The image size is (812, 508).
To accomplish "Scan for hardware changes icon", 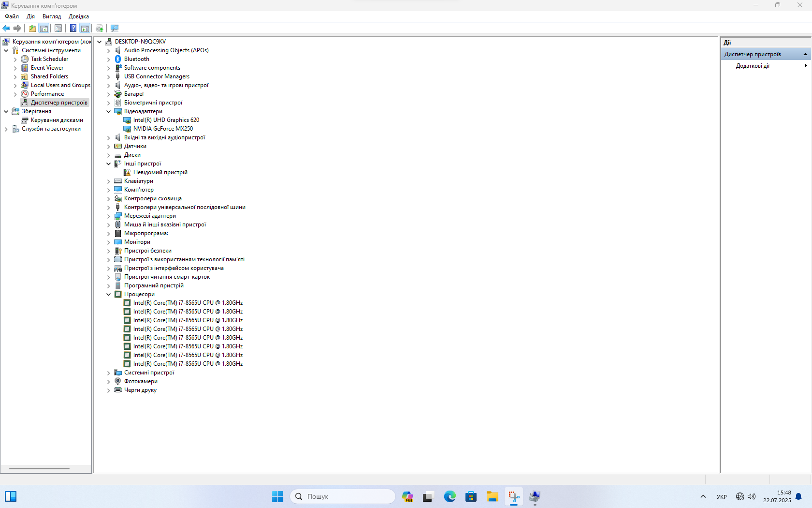I will (x=115, y=28).
